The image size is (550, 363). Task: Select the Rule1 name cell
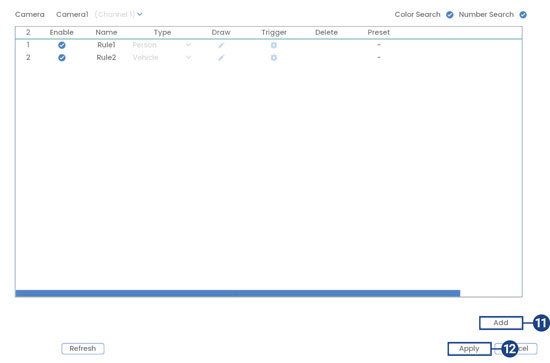[106, 45]
